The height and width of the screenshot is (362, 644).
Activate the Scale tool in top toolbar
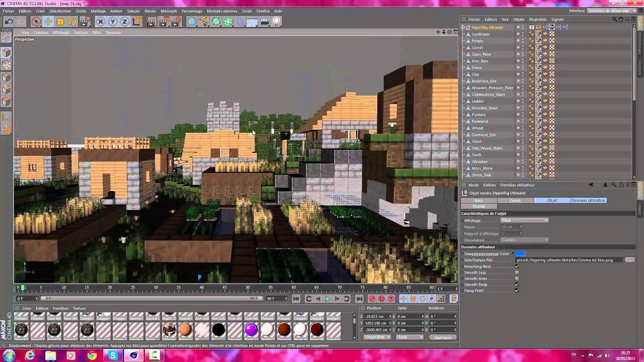click(x=60, y=21)
